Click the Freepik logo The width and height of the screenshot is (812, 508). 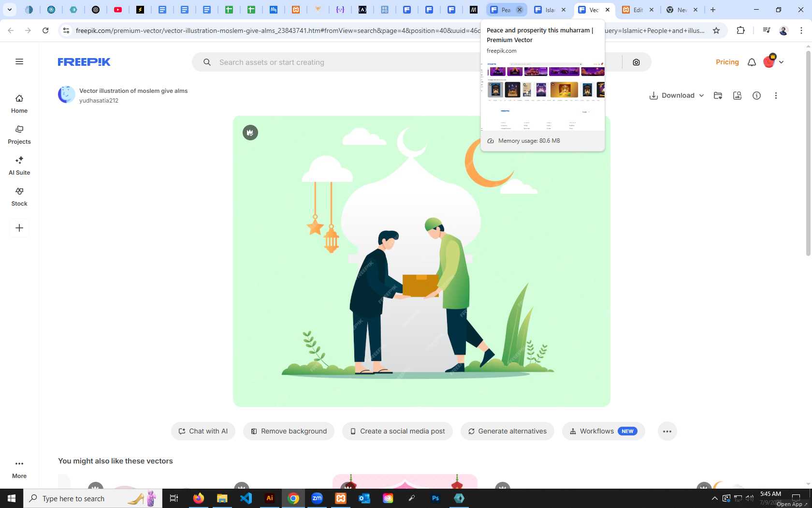tap(84, 62)
